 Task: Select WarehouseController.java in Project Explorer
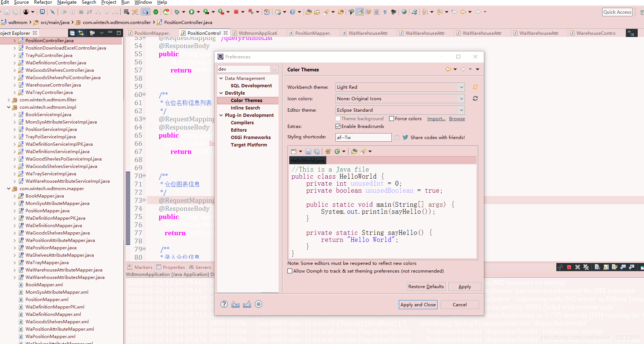(53, 85)
